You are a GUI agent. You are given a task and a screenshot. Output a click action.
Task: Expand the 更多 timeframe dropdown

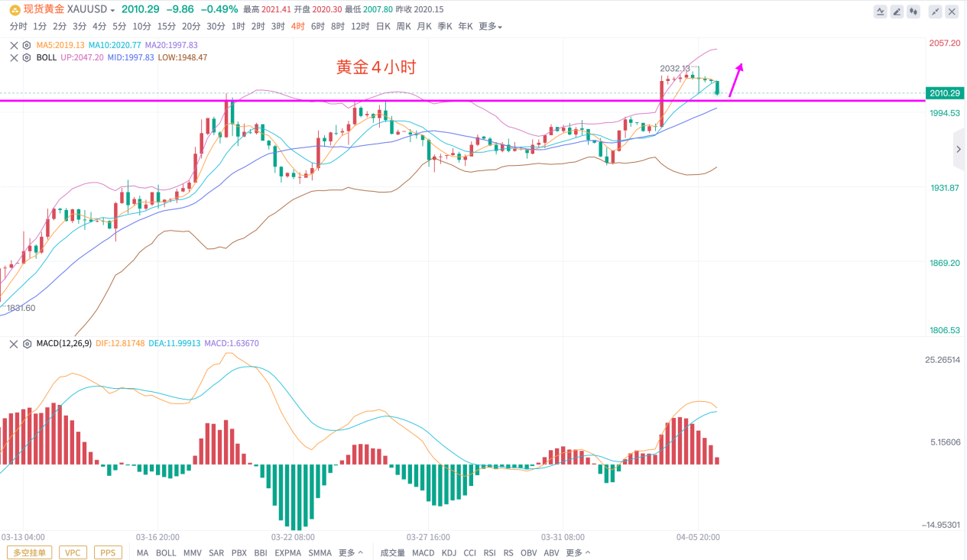[490, 27]
